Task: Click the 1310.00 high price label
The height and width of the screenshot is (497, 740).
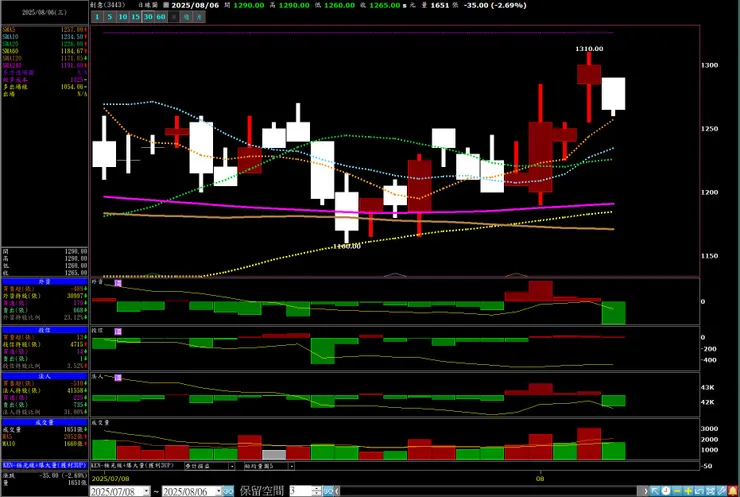Action: 589,49
